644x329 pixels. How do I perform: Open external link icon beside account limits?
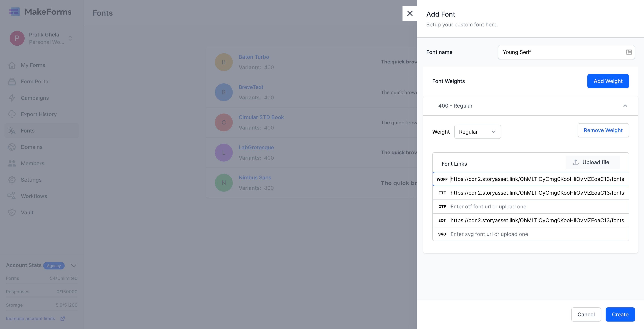pos(62,319)
